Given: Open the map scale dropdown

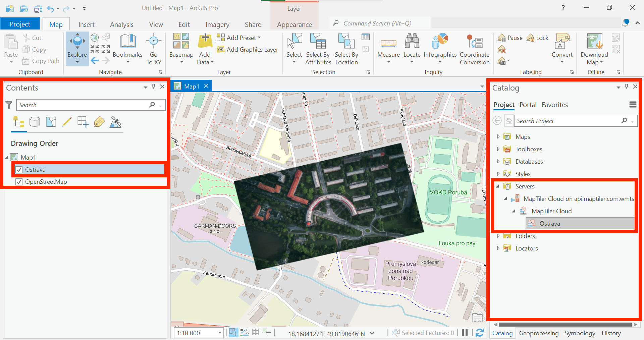Looking at the screenshot, I should 220,333.
